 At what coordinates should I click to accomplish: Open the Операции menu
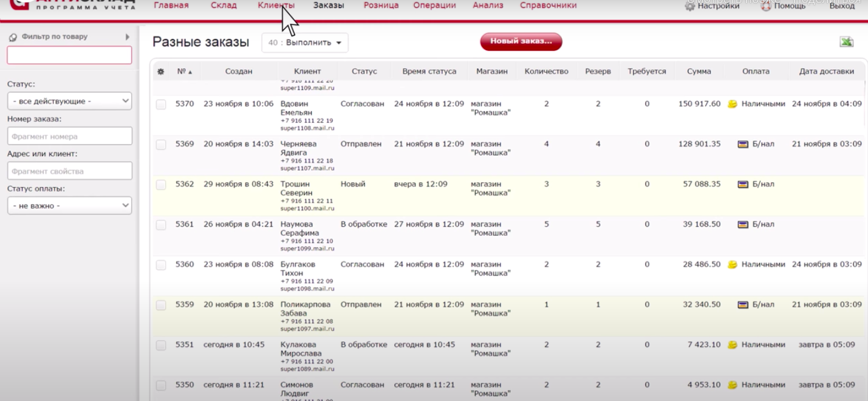pyautogui.click(x=434, y=5)
